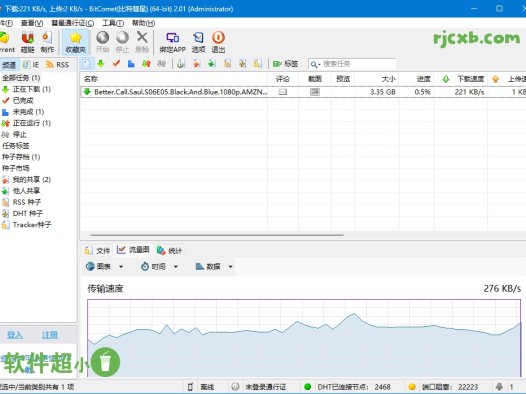The height and width of the screenshot is (394, 526).
Task: Click the DHT torrents filter icon
Action: [x=243, y=64]
